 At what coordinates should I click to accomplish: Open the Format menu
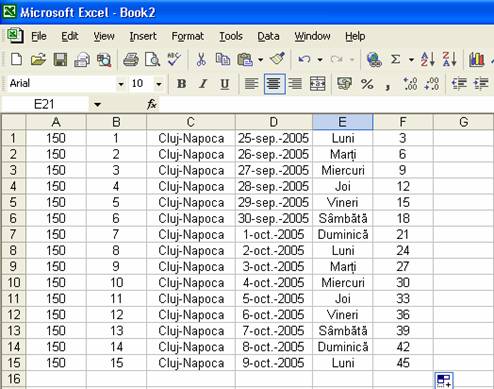(187, 36)
